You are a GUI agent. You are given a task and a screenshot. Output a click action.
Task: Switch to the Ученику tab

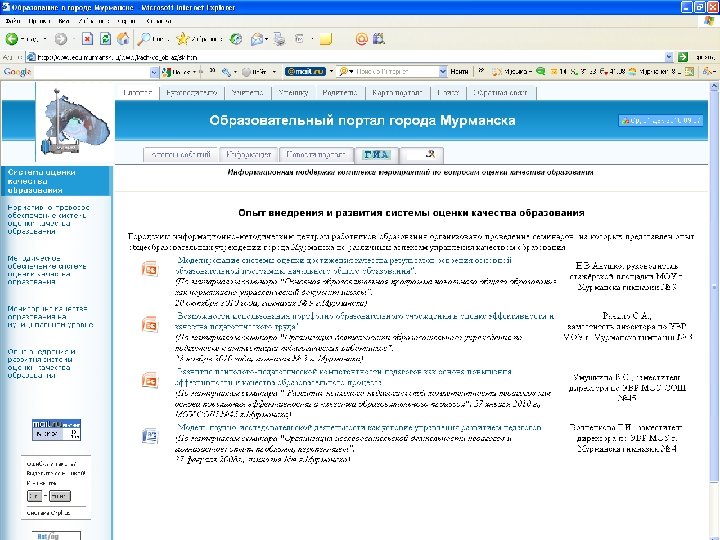293,93
